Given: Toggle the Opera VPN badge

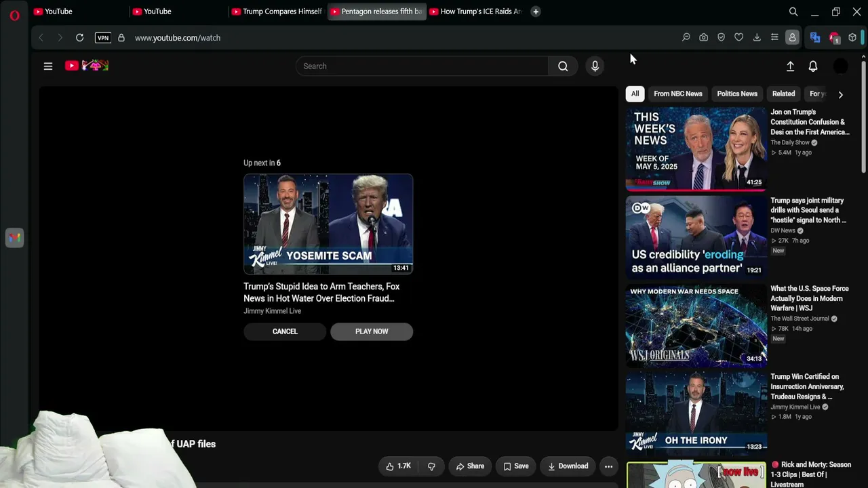Looking at the screenshot, I should pyautogui.click(x=103, y=38).
